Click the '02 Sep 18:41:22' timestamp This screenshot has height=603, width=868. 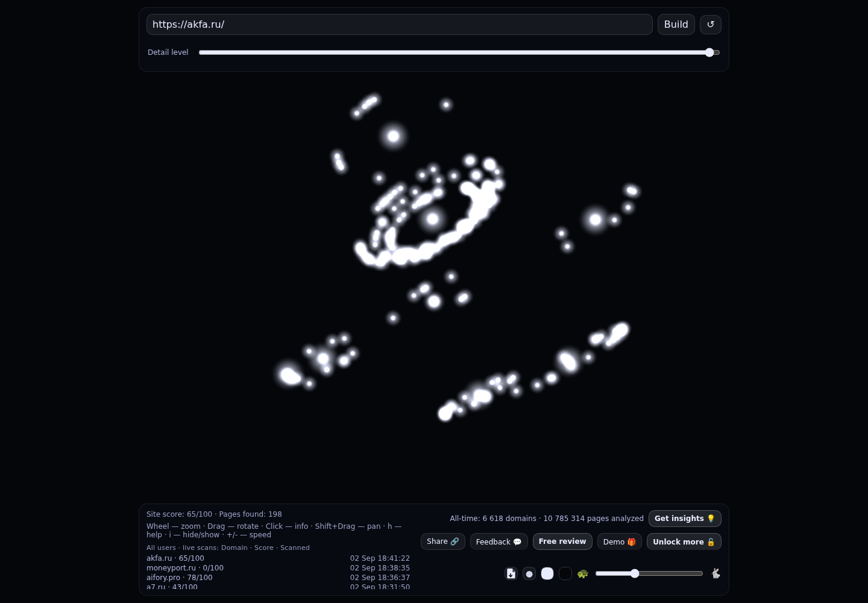click(x=380, y=558)
